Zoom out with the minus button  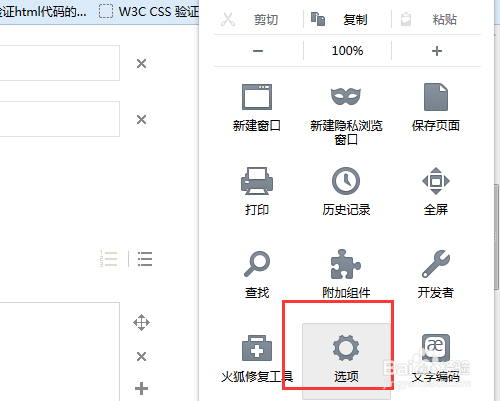(258, 51)
